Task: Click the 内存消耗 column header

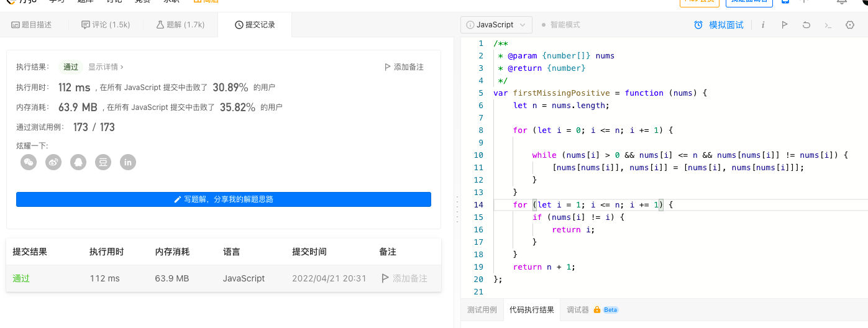Action: point(172,252)
